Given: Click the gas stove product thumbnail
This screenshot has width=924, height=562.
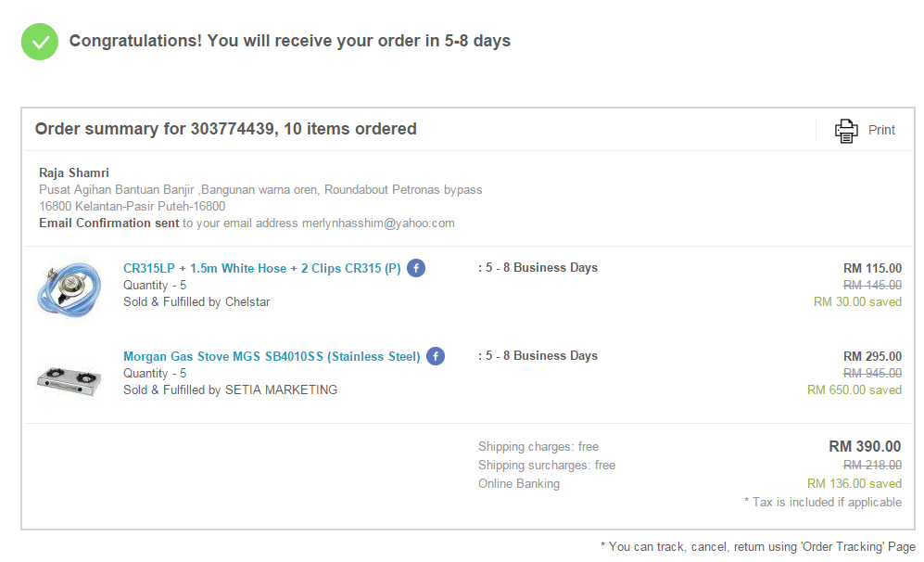Looking at the screenshot, I should pyautogui.click(x=69, y=380).
